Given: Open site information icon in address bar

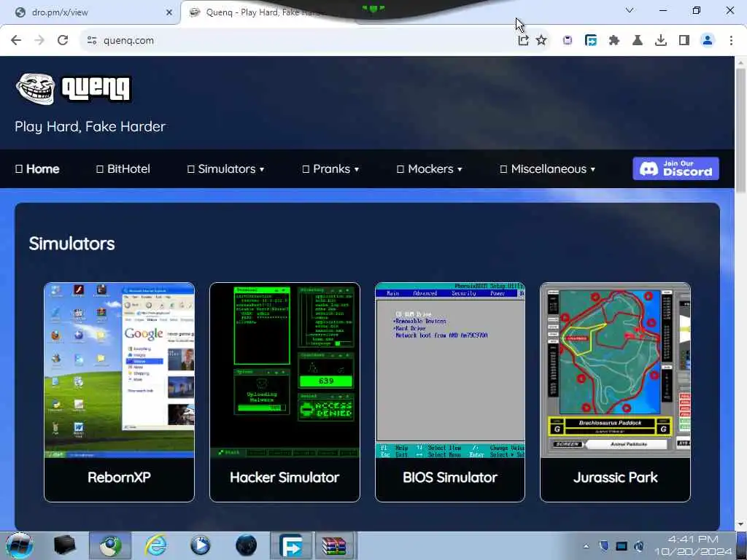Looking at the screenshot, I should [x=92, y=41].
